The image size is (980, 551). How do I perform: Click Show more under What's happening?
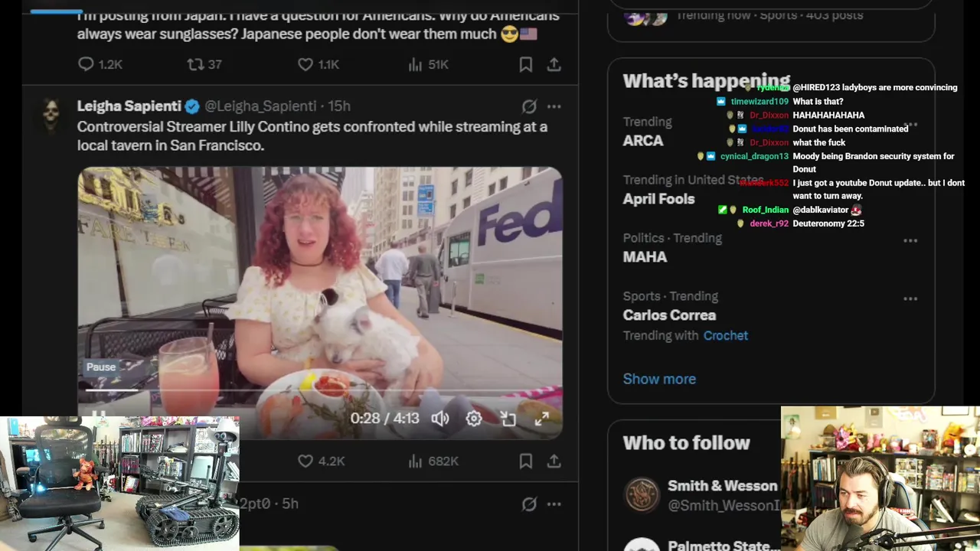(659, 379)
